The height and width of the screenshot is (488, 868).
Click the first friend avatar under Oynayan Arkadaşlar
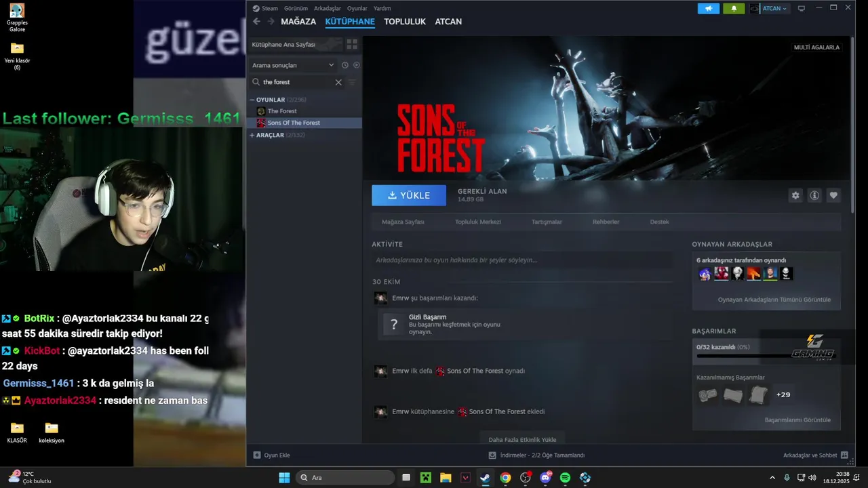tap(705, 274)
